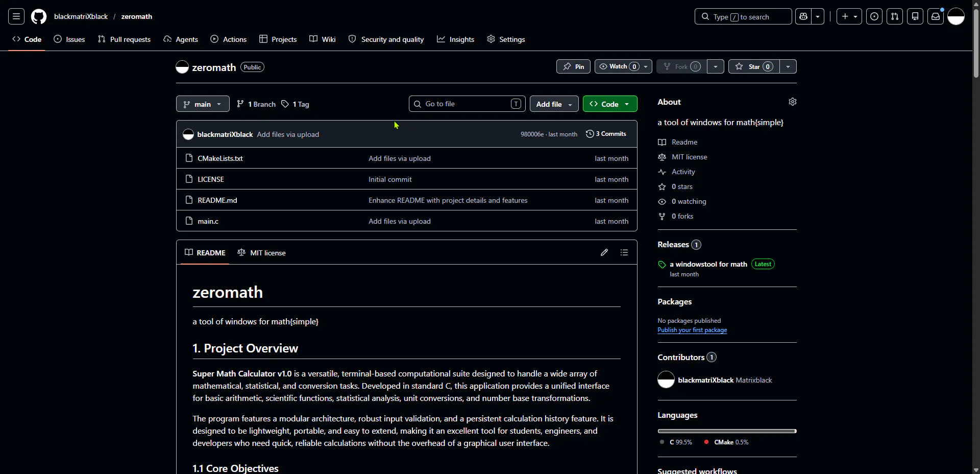Click the star icon beside 0 stars
The image size is (980, 474).
coord(662,186)
